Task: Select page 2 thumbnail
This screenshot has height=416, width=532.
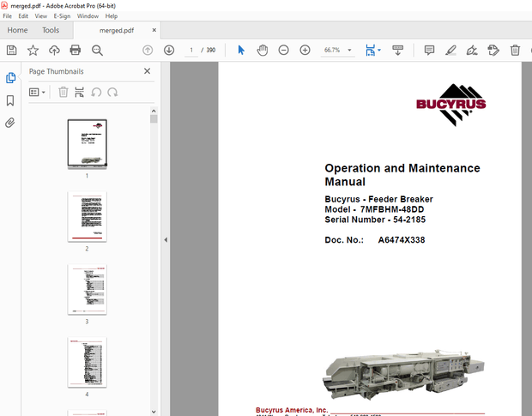Action: [88, 217]
